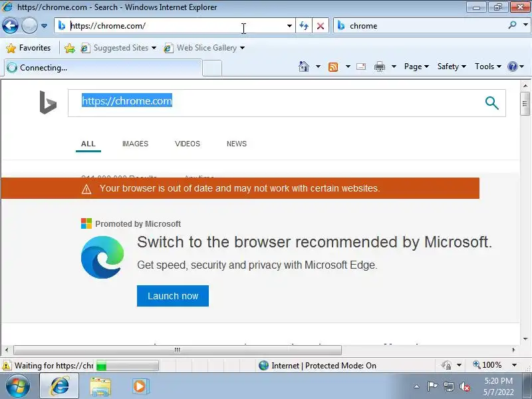Viewport: 532px width, 399px height.
Task: Click the Help question mark icon
Action: click(512, 66)
